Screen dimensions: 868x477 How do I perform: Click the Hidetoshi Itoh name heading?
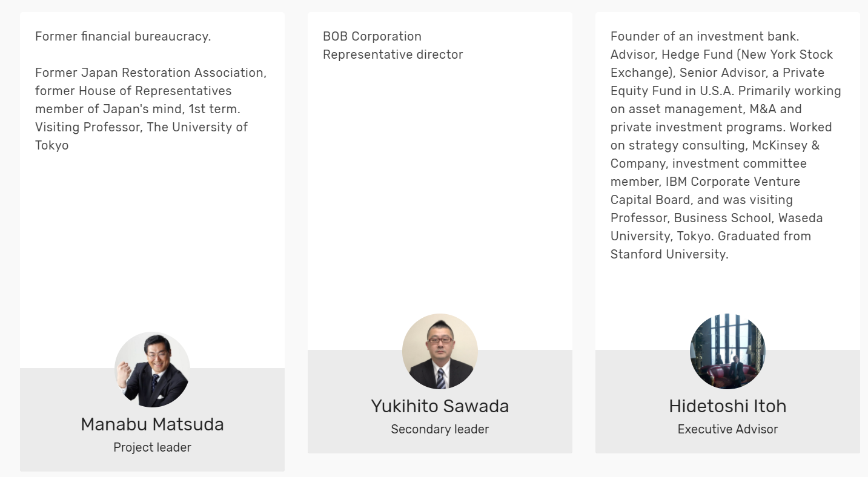click(727, 406)
